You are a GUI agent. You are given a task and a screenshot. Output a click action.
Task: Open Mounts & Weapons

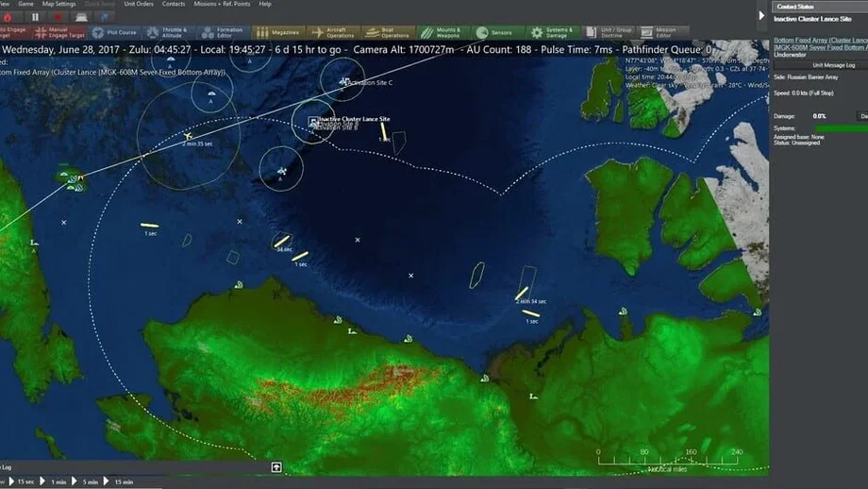442,33
